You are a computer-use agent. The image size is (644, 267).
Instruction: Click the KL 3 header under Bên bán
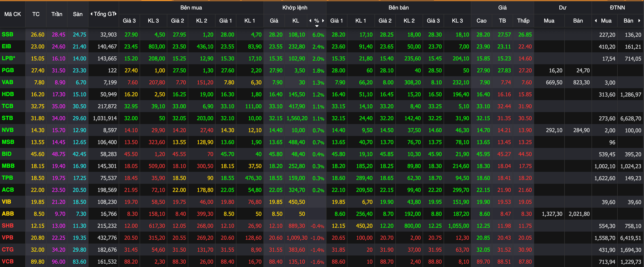tap(457, 21)
